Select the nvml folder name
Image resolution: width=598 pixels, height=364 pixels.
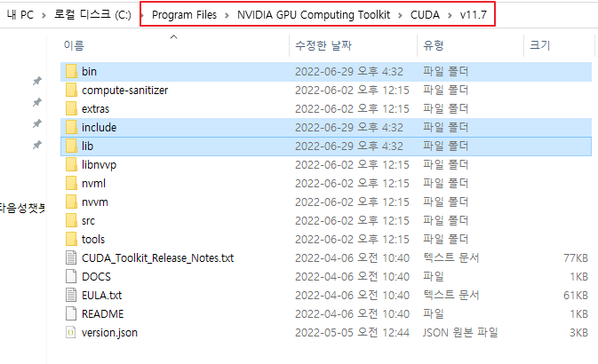pyautogui.click(x=93, y=184)
